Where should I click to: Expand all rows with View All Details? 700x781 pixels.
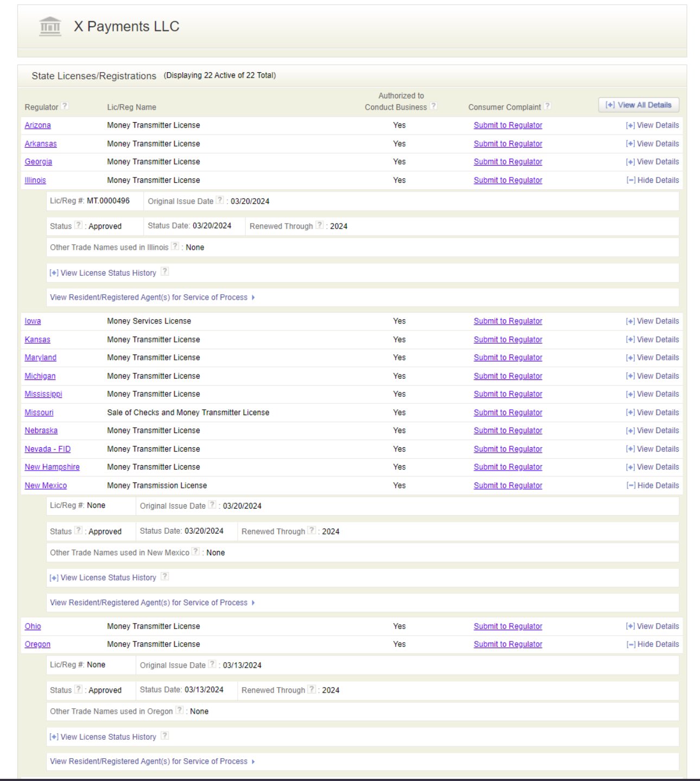(639, 105)
